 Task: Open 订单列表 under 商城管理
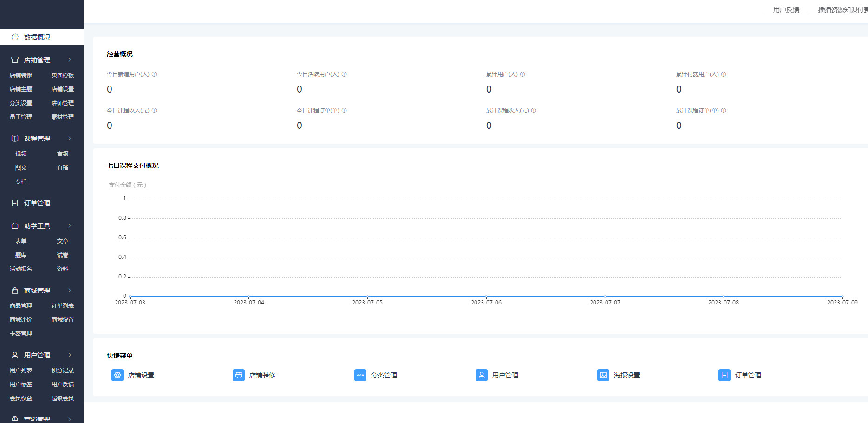63,306
